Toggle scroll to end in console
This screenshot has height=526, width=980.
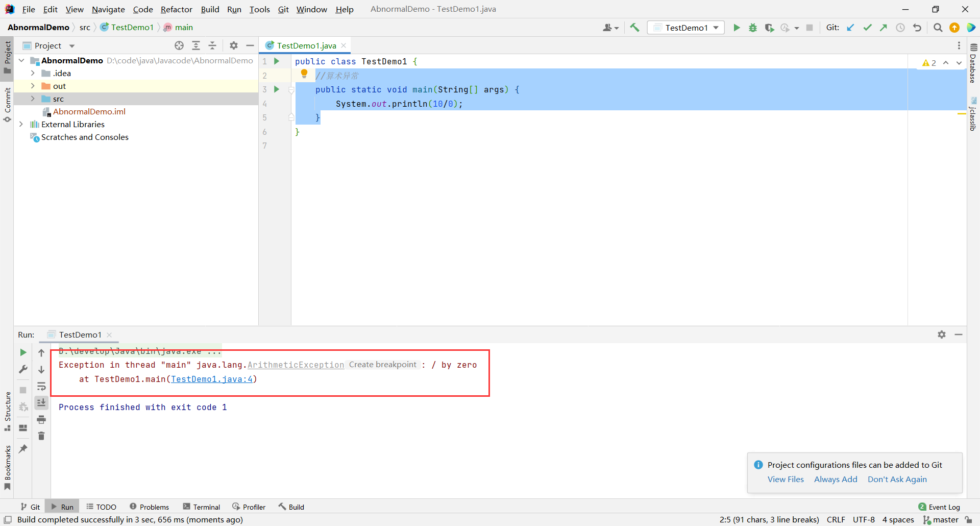point(41,403)
